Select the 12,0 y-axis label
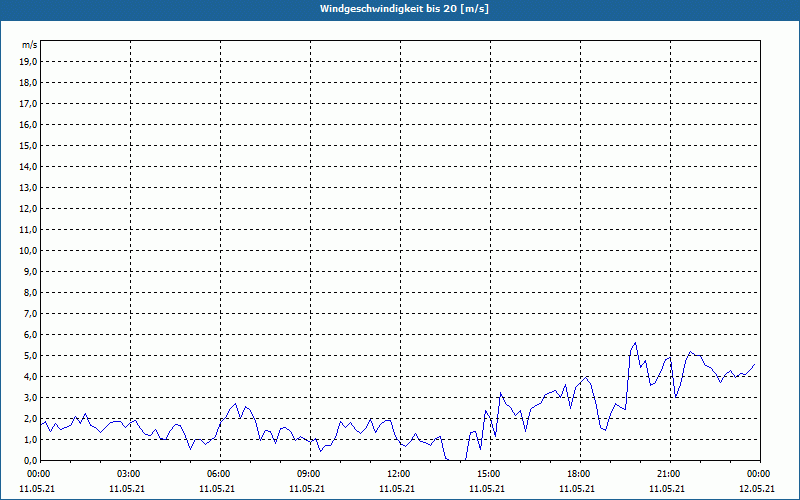Image resolution: width=800 pixels, height=500 pixels. [x=29, y=209]
